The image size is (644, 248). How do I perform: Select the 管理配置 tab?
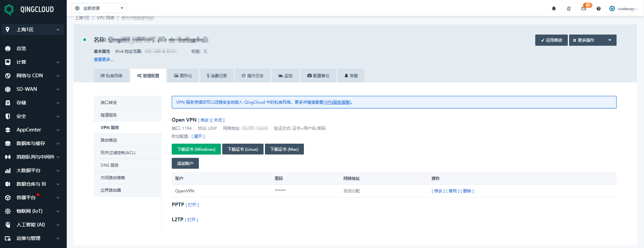pyautogui.click(x=148, y=76)
